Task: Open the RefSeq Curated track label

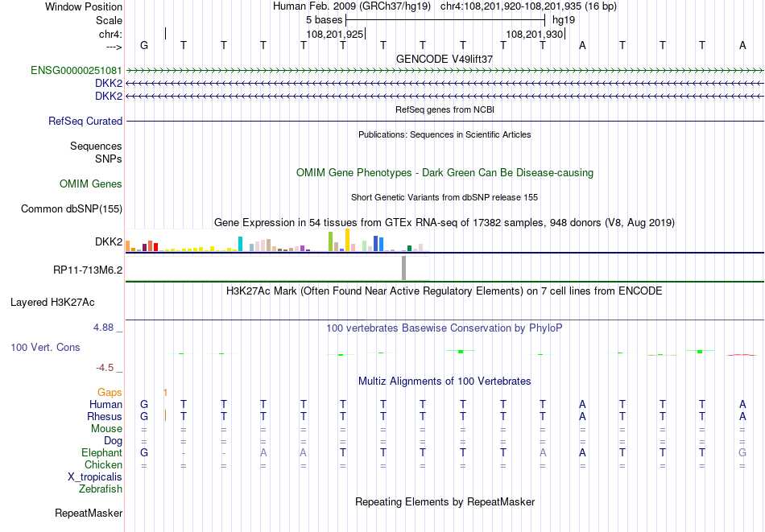Action: (x=85, y=121)
